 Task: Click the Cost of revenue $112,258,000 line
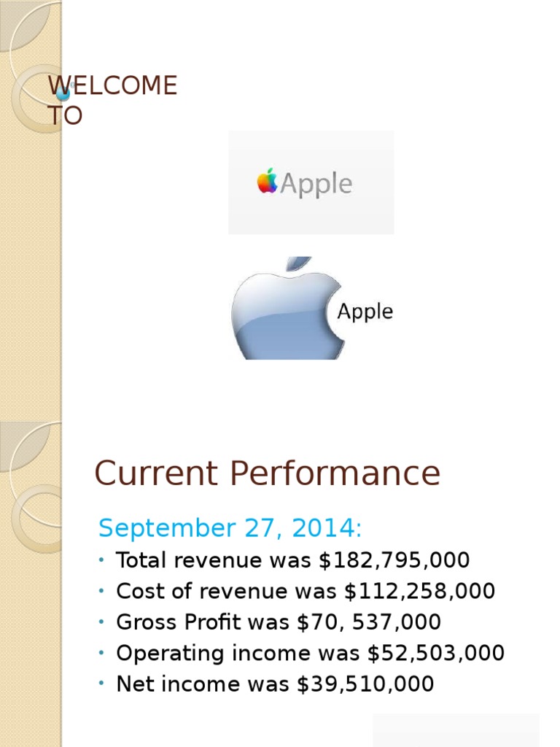(x=306, y=591)
